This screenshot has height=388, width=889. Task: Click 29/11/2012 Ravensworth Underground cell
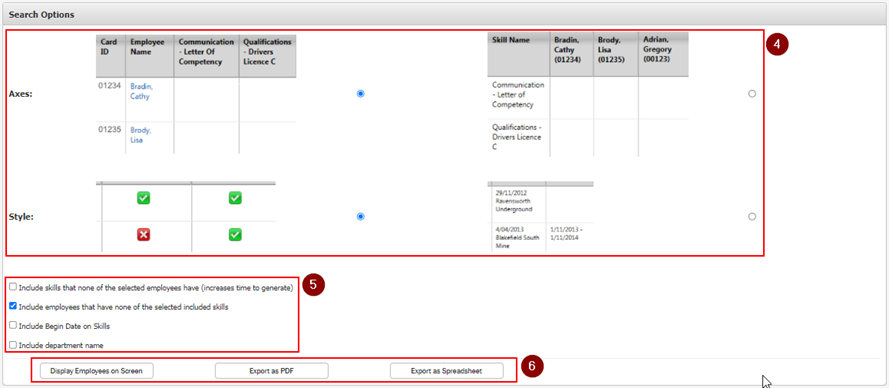513,201
